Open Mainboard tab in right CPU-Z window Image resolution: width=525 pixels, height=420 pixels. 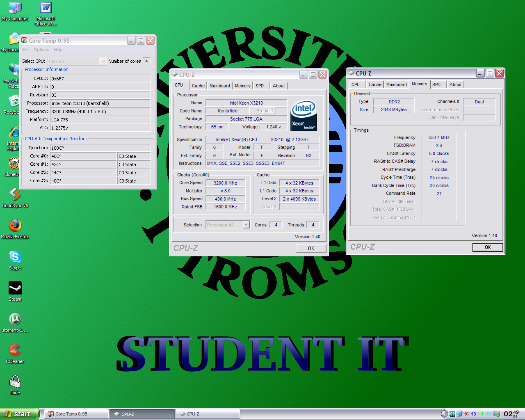pyautogui.click(x=396, y=84)
